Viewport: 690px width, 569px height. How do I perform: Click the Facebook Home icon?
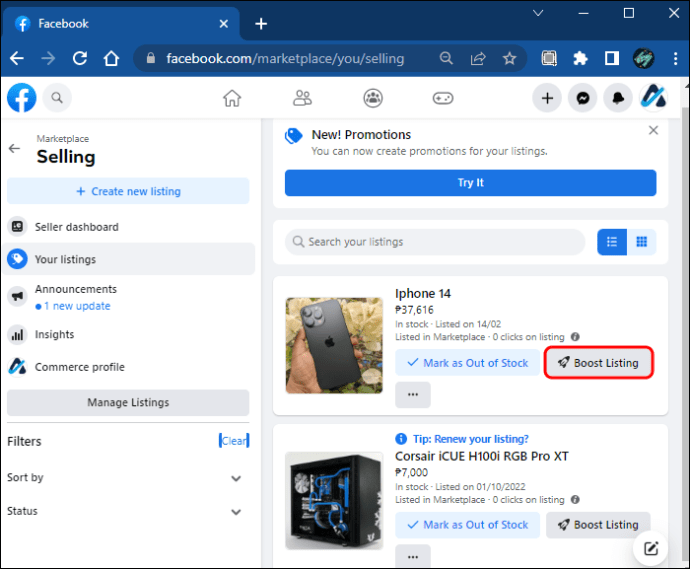click(232, 98)
